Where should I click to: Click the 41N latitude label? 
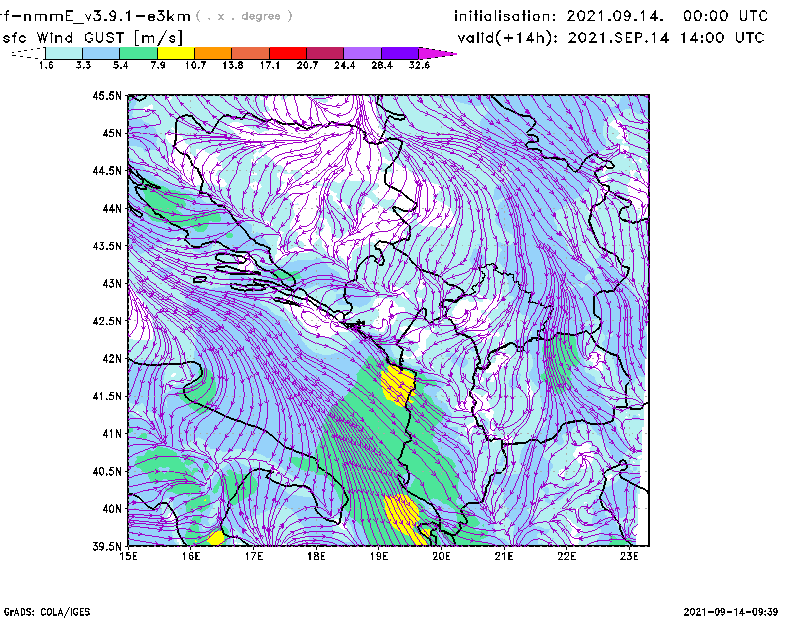point(112,433)
